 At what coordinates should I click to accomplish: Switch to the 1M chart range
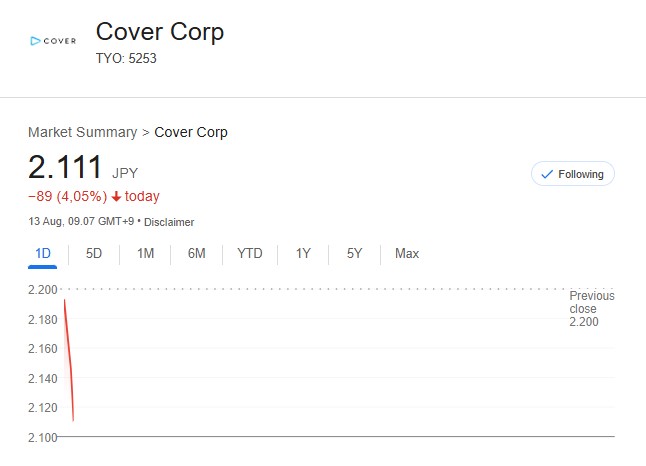(x=145, y=253)
